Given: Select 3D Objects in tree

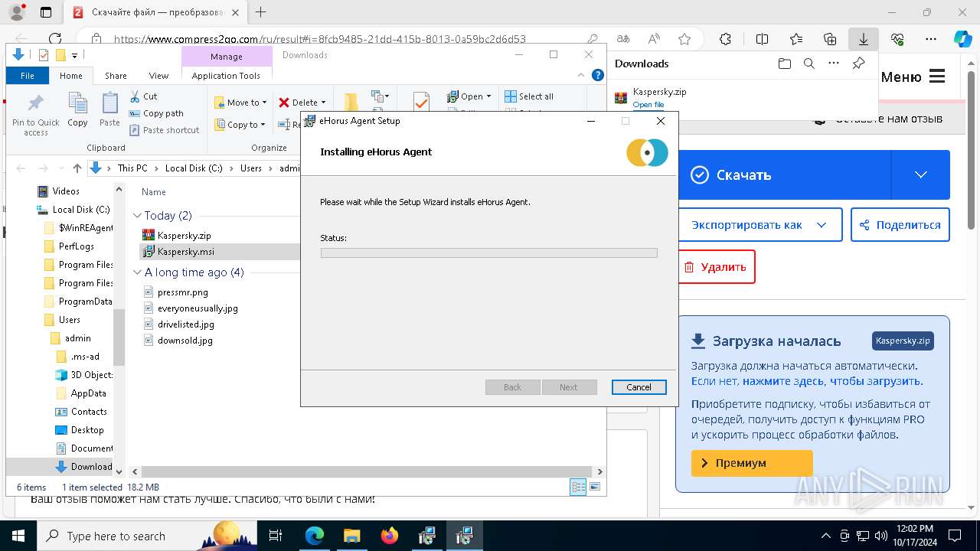Looking at the screenshot, I should (84, 375).
